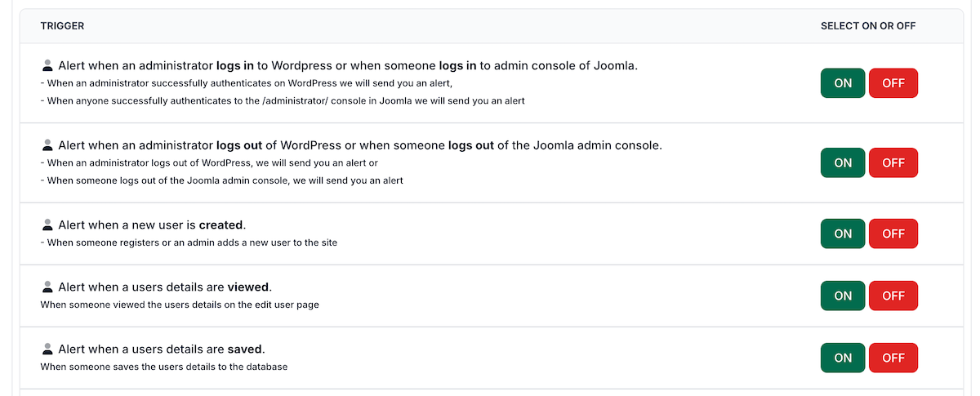The width and height of the screenshot is (980, 396).
Task: Click the SELECT ON OR OFF header
Action: pos(868,26)
